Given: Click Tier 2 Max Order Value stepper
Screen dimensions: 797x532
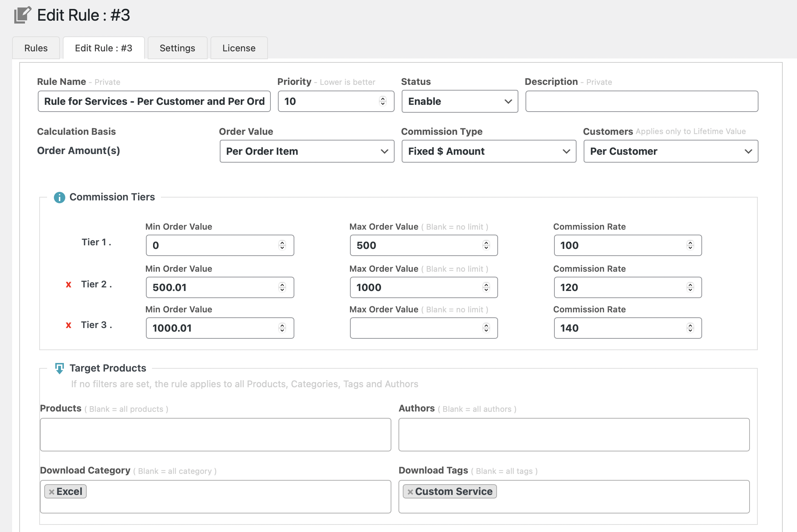Looking at the screenshot, I should 486,287.
